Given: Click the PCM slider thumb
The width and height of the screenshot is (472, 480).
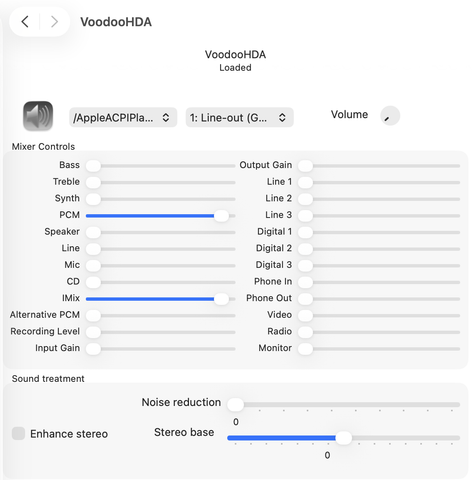Looking at the screenshot, I should tap(221, 216).
